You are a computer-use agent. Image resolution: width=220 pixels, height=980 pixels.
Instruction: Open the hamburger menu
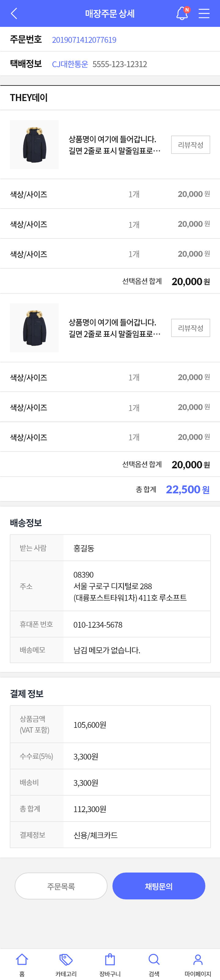(204, 14)
